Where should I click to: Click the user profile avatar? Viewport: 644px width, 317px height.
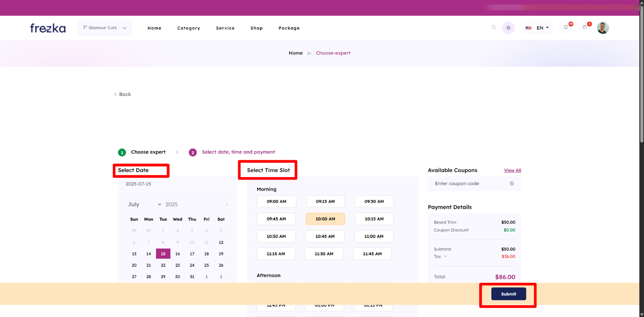[x=603, y=28]
